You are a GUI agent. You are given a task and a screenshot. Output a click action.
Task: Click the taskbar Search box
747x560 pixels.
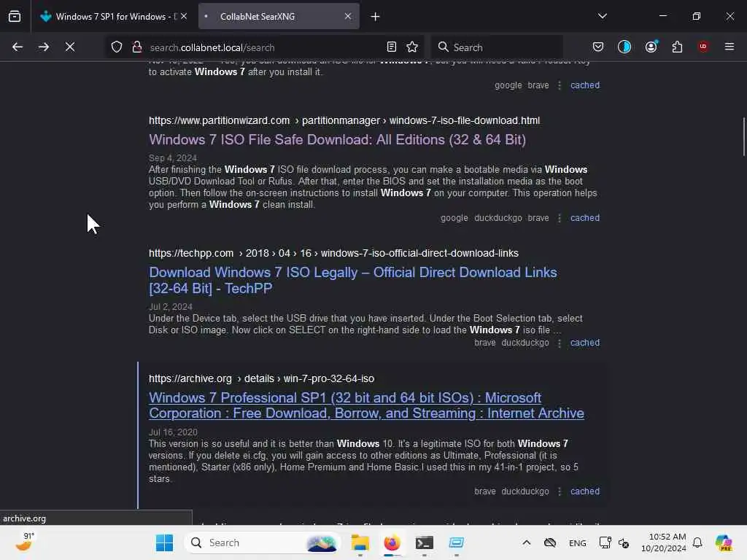click(x=262, y=542)
